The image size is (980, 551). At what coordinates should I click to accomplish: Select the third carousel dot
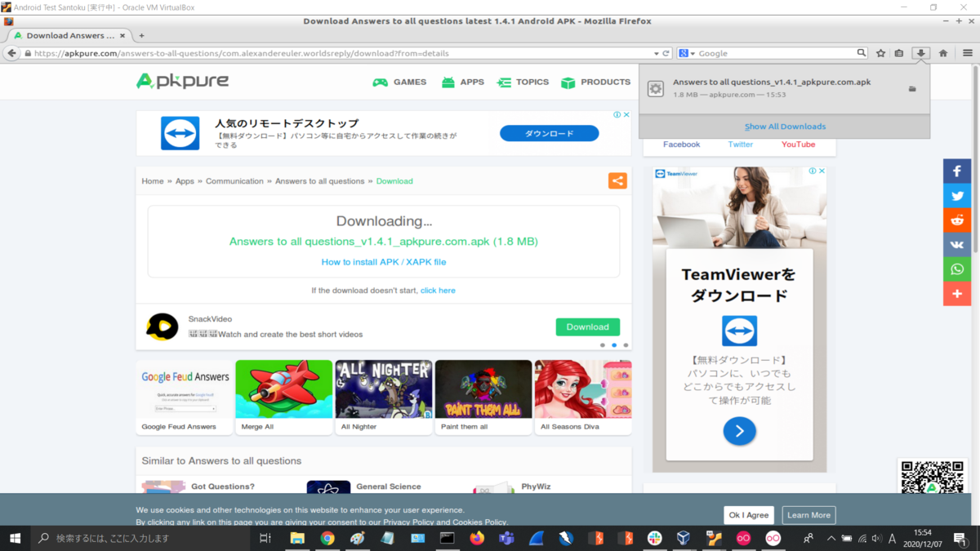(626, 345)
